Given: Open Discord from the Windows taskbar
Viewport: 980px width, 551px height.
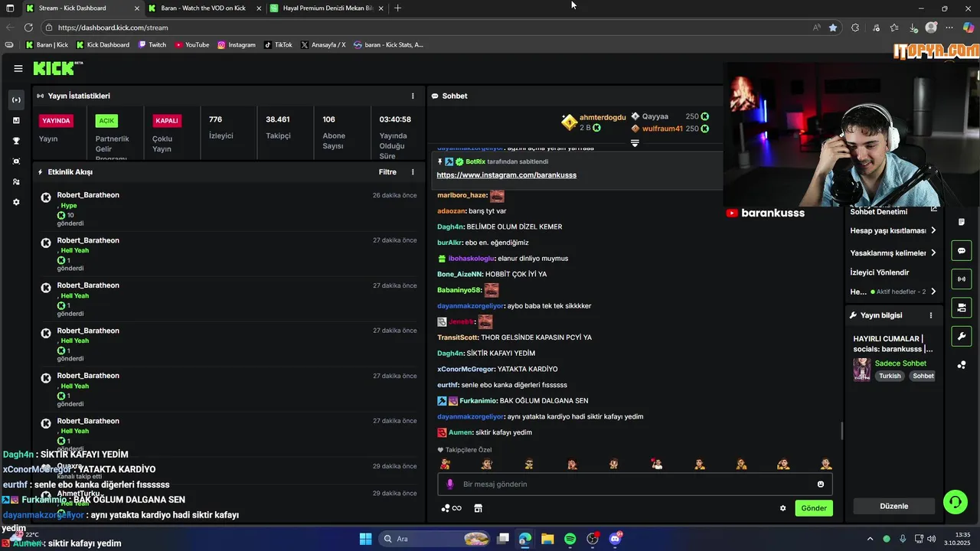Looking at the screenshot, I should pos(616,539).
